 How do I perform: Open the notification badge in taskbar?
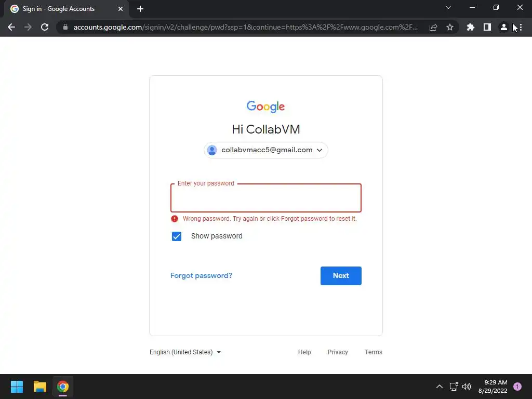[517, 387]
